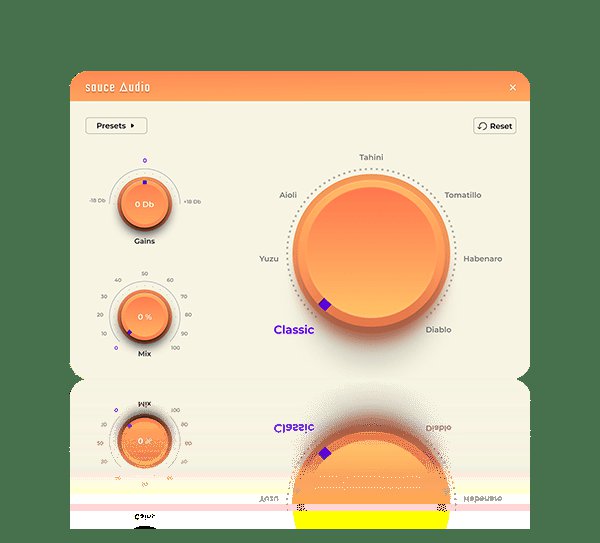The image size is (600, 543).
Task: Choose the Tomatillo flavor option
Action: click(x=463, y=195)
